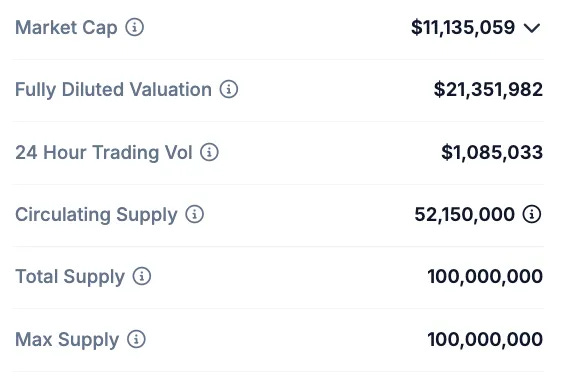Image resolution: width=568 pixels, height=388 pixels.
Task: Click the info icon next to 24 Hour Trading Vol
Action: click(209, 152)
